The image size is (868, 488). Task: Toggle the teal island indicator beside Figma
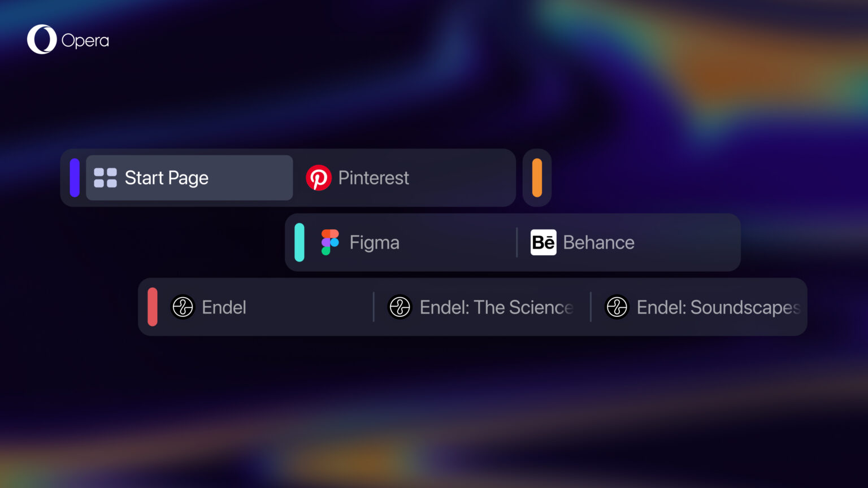(x=300, y=242)
